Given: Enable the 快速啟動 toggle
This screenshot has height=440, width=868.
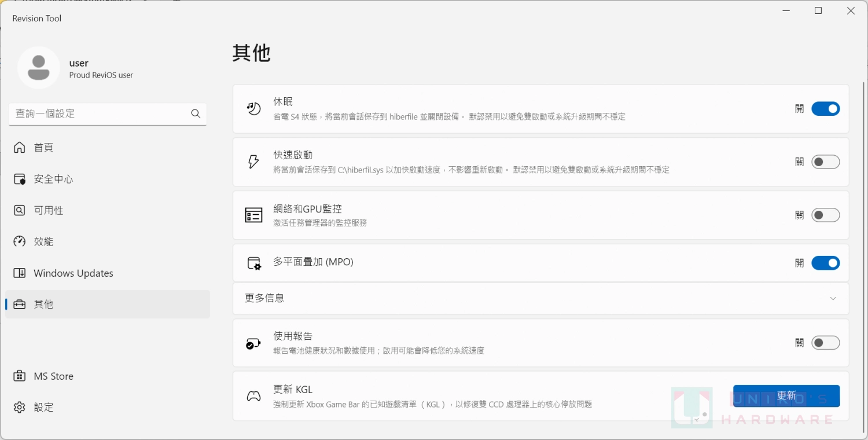Looking at the screenshot, I should pyautogui.click(x=826, y=162).
